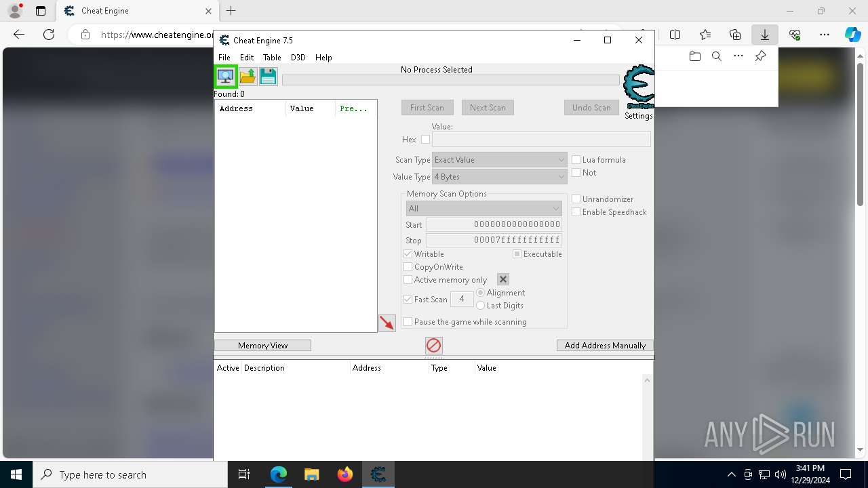Screen dimensions: 868x488
Task: Select the Alignment radio button
Action: 481,293
